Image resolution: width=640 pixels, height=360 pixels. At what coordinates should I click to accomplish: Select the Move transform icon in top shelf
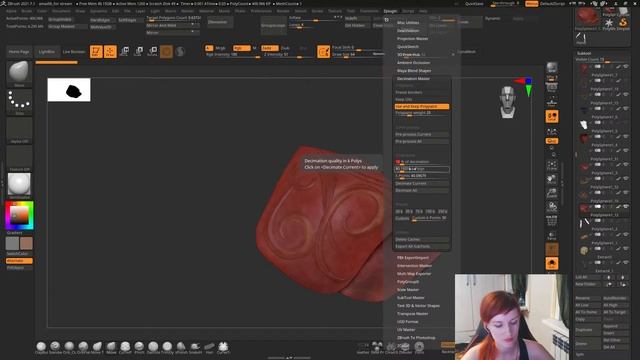[124, 51]
